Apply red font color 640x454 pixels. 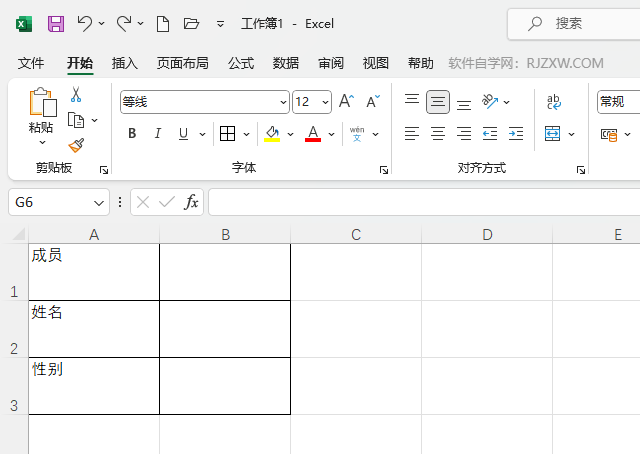point(313,134)
